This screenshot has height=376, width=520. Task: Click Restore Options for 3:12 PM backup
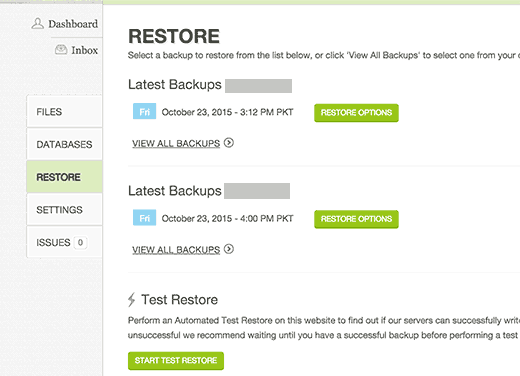click(x=356, y=113)
